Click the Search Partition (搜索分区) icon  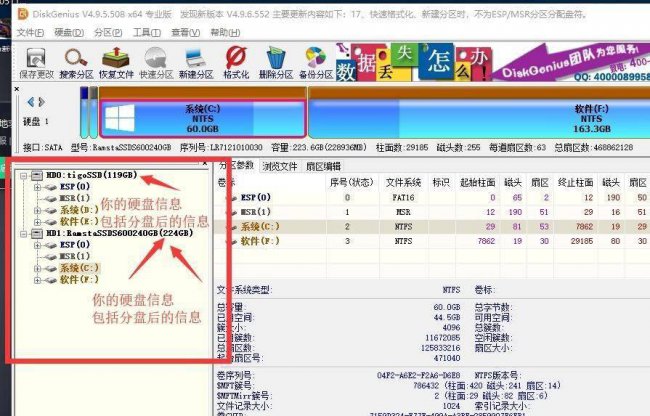(76, 63)
